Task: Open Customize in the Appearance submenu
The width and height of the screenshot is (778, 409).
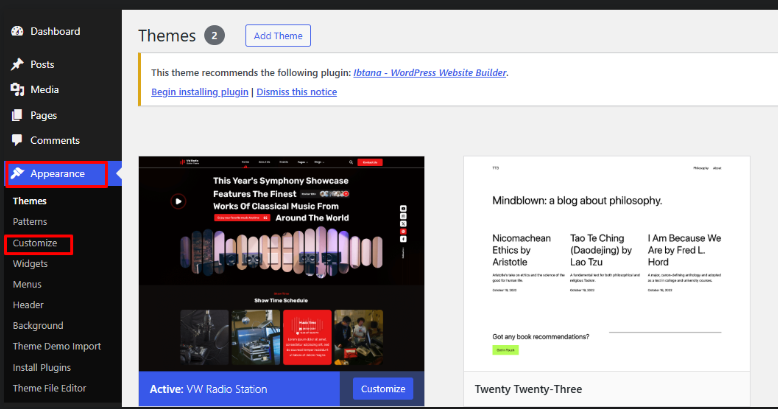Action: [x=35, y=243]
